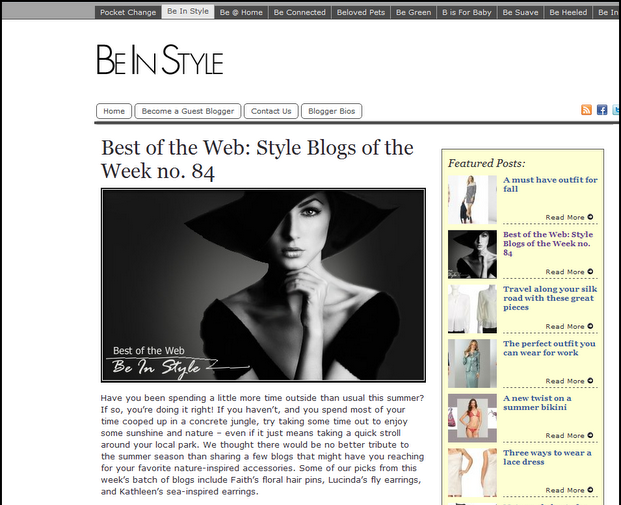Image resolution: width=621 pixels, height=505 pixels.
Task: Click the Twitter icon
Action: [x=616, y=110]
